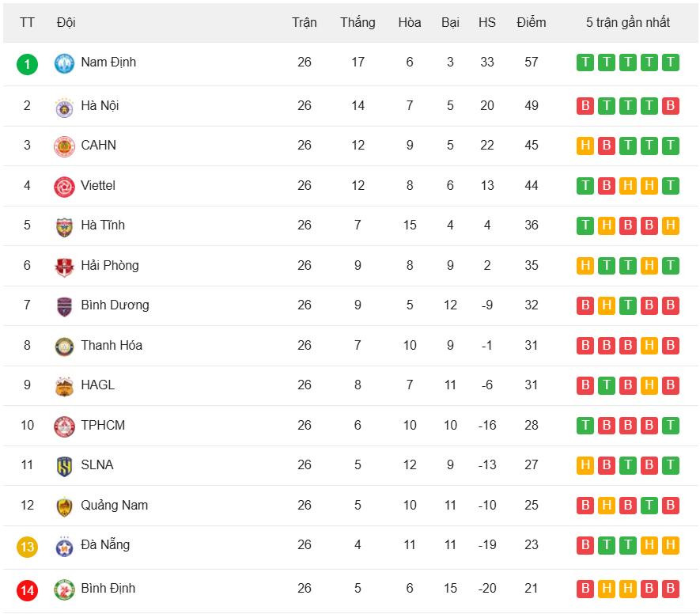Open the Thanh Hóa team link

pos(112,345)
